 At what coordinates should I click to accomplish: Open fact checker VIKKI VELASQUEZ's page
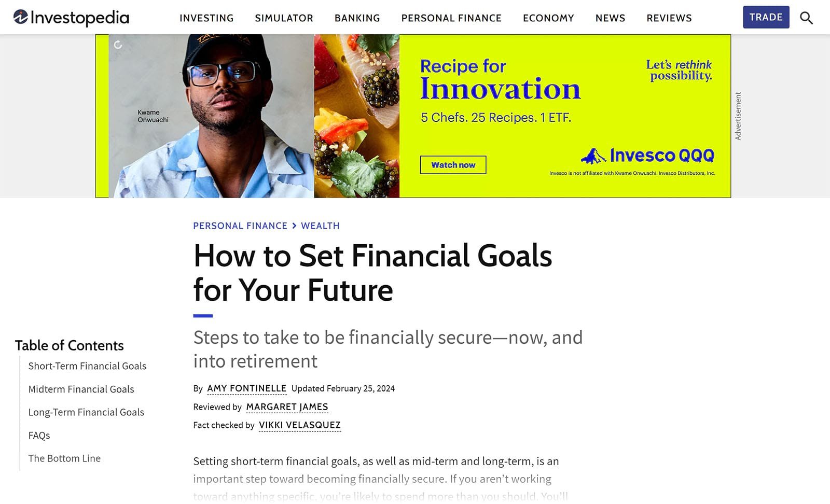click(x=299, y=425)
